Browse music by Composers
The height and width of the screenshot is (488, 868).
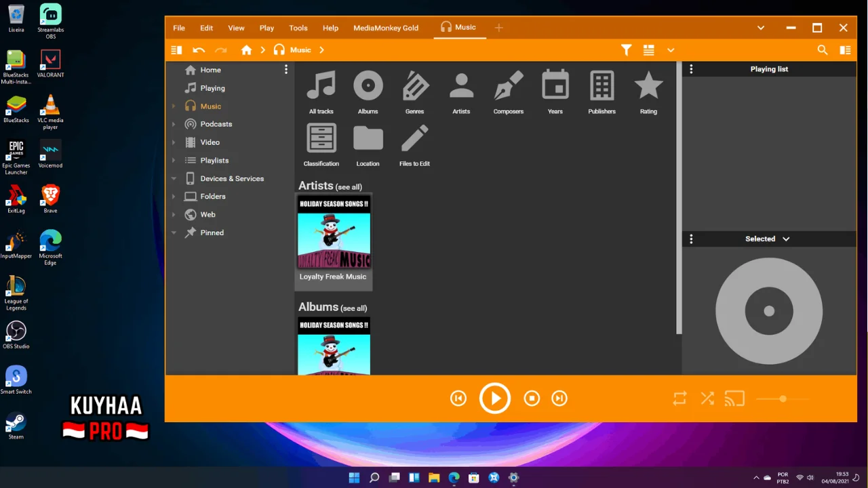[x=509, y=91]
